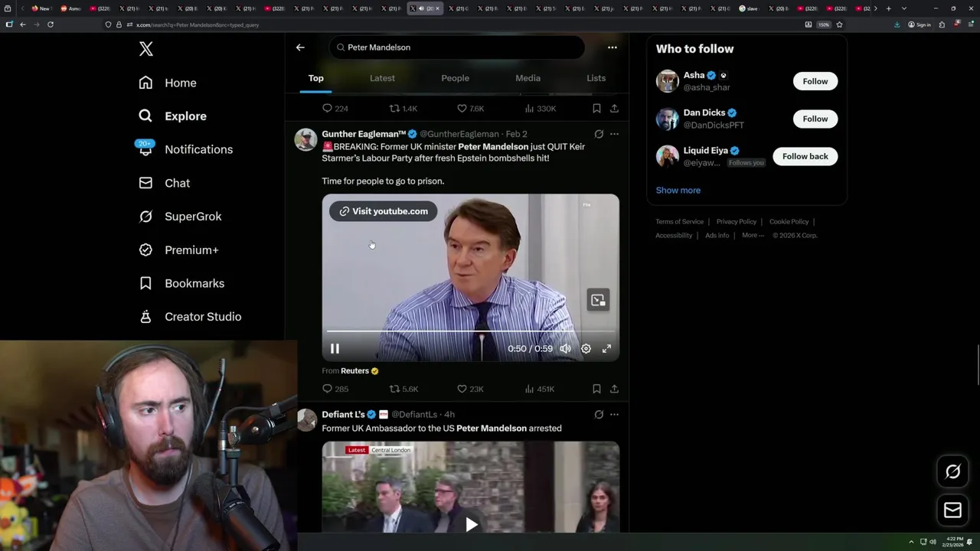Open more menu on Defiant L's post

click(x=614, y=415)
